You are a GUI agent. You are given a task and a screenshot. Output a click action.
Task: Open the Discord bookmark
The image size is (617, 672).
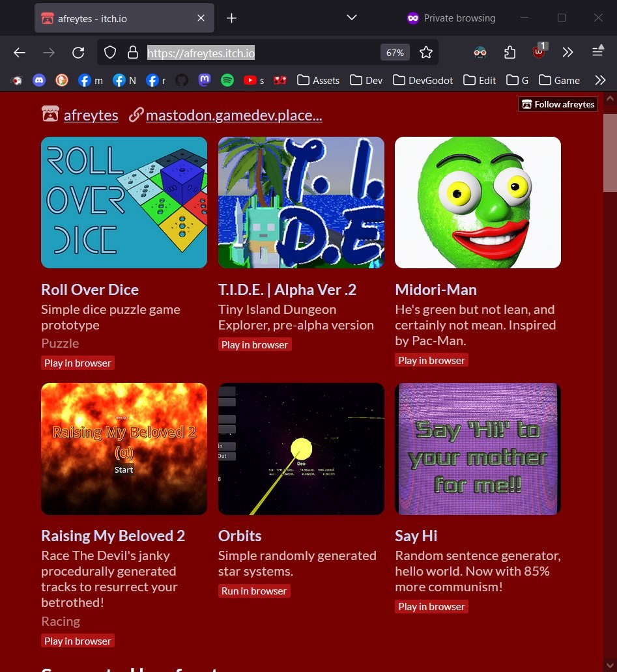pyautogui.click(x=39, y=80)
